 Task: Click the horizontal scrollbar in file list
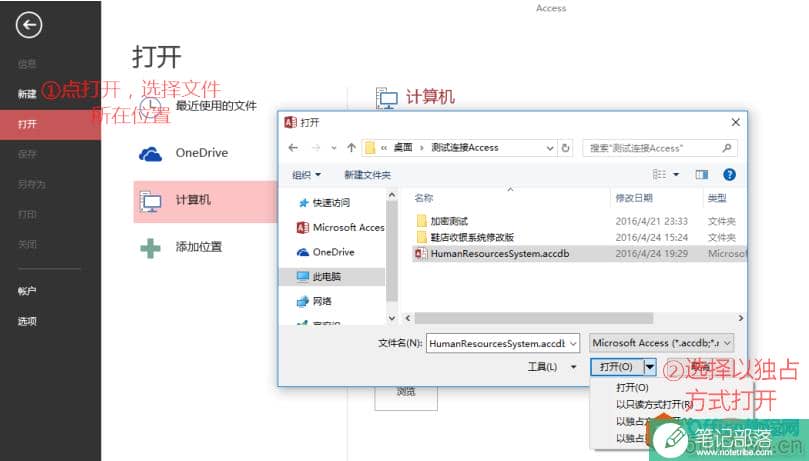tap(534, 318)
